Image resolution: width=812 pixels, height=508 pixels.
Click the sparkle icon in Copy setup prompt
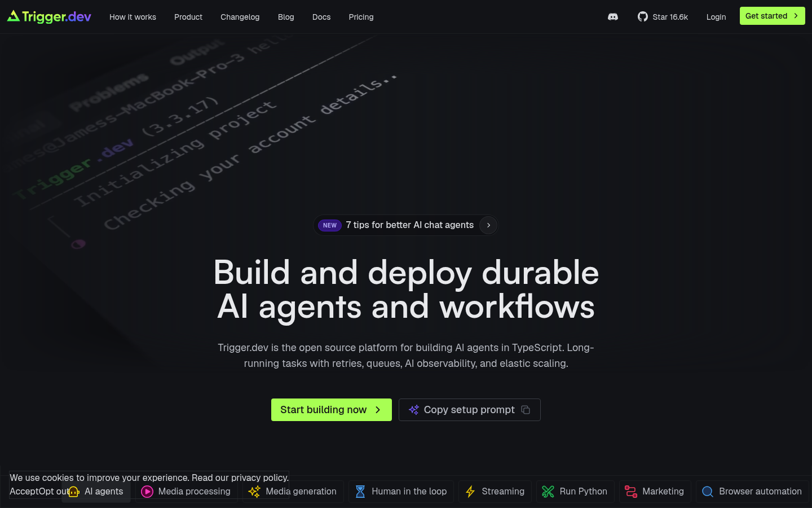[x=414, y=410]
